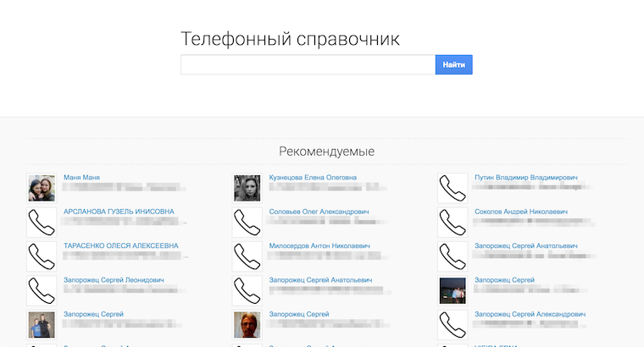Select phone icon for Милосердов Антон Николаевич

tap(247, 256)
